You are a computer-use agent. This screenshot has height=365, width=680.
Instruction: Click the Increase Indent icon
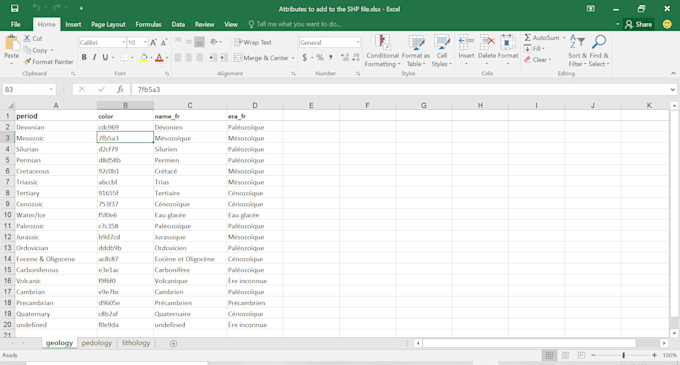[x=223, y=57]
